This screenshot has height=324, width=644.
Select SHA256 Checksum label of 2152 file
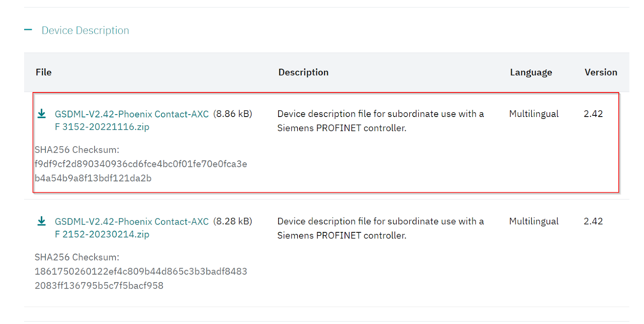[x=77, y=257]
